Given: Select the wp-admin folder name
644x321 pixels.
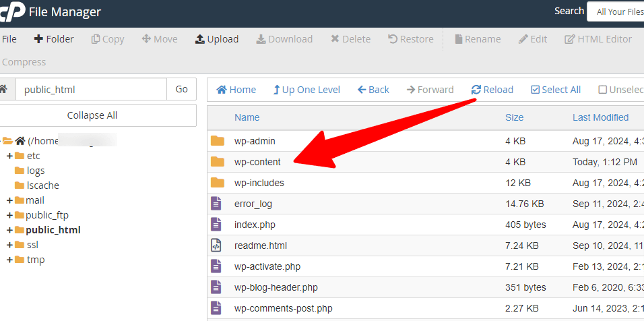Looking at the screenshot, I should pos(255,141).
